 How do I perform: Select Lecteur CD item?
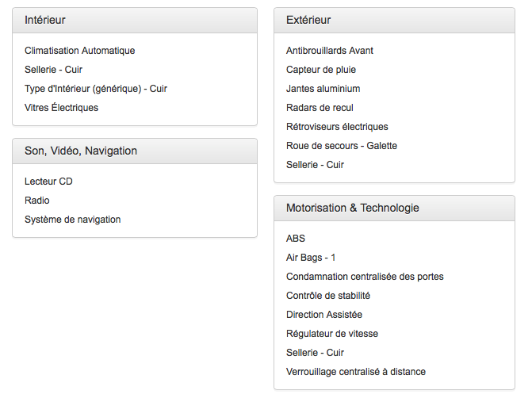[x=48, y=182]
